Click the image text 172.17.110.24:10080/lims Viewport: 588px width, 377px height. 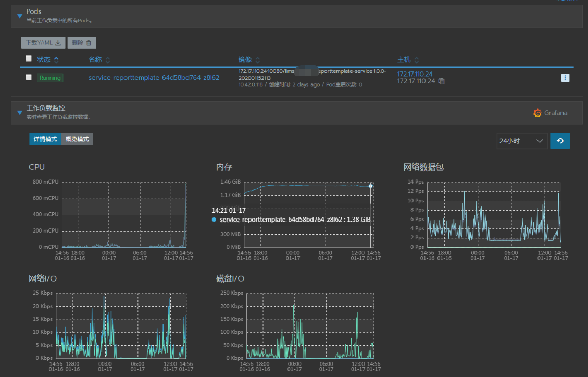pyautogui.click(x=266, y=71)
